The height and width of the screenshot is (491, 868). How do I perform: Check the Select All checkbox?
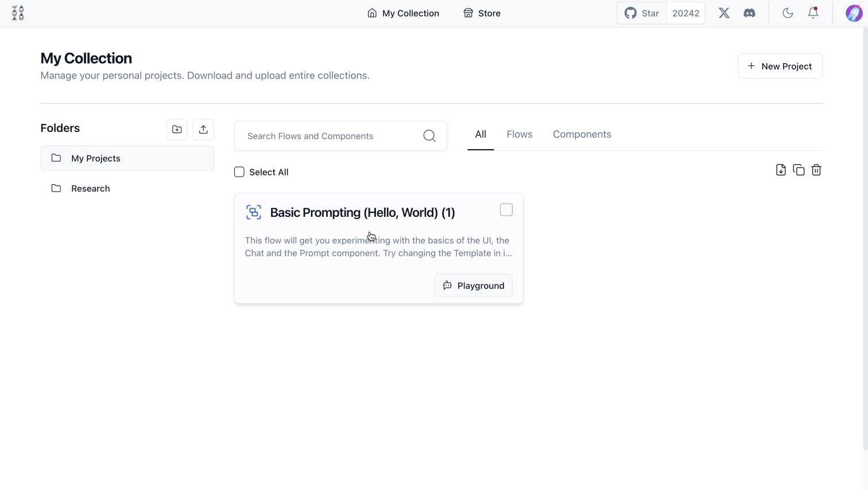pyautogui.click(x=239, y=172)
